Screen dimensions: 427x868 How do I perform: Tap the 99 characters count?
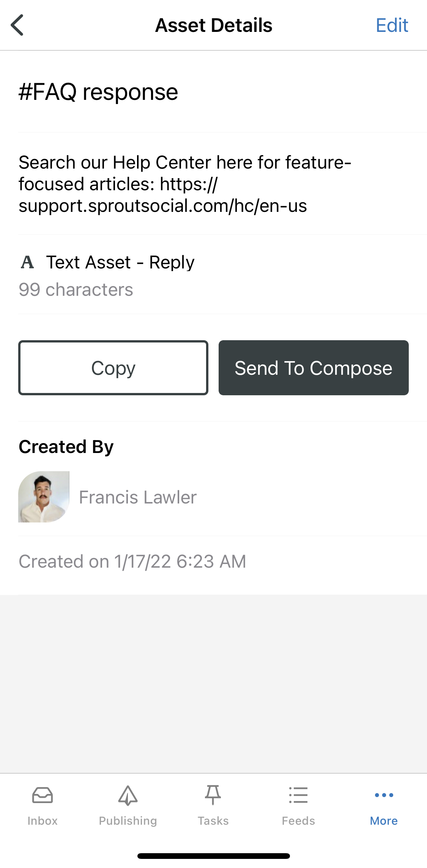tap(76, 290)
